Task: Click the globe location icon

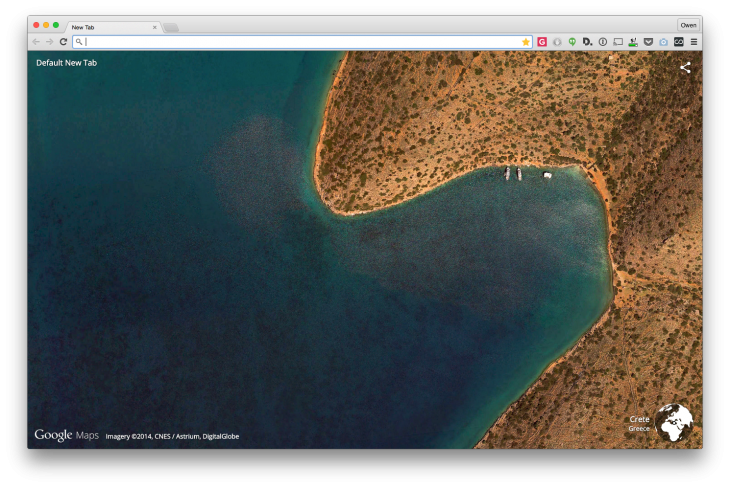Action: (x=674, y=423)
